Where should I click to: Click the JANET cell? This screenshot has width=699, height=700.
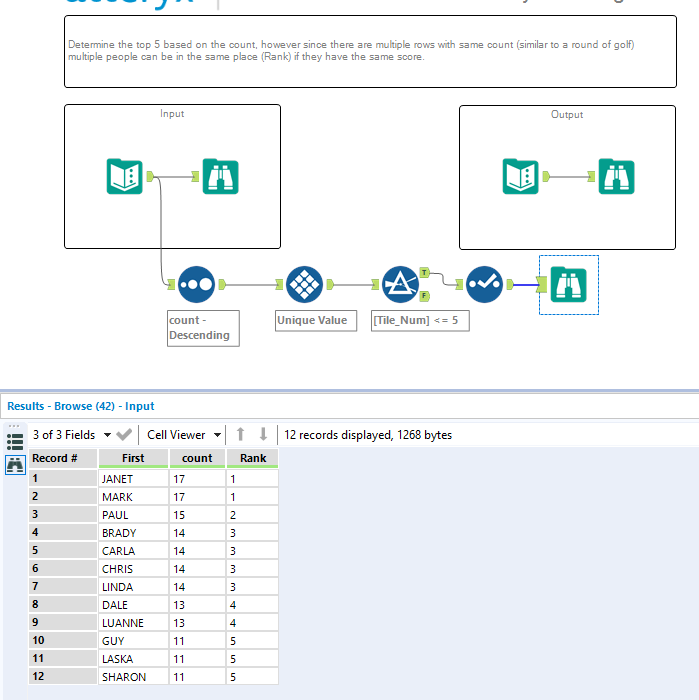coord(133,479)
